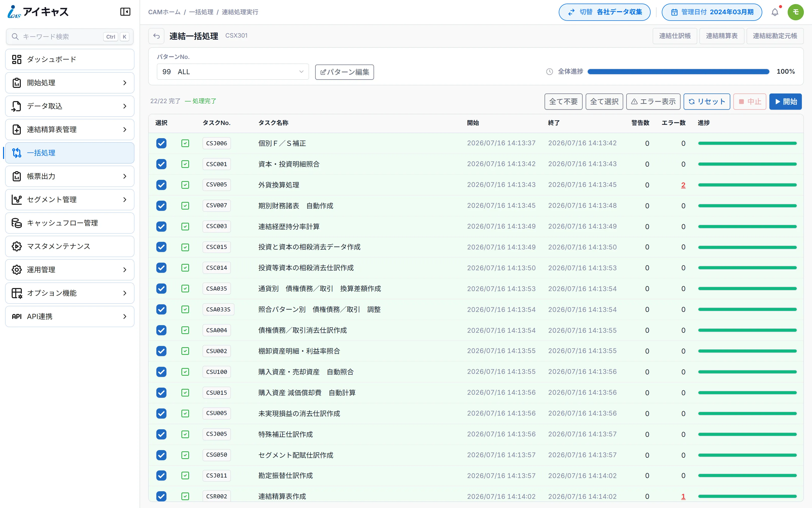Click the error count 2 link for 外貨換算処理
Viewport: 812px width, 508px height.
tap(683, 185)
